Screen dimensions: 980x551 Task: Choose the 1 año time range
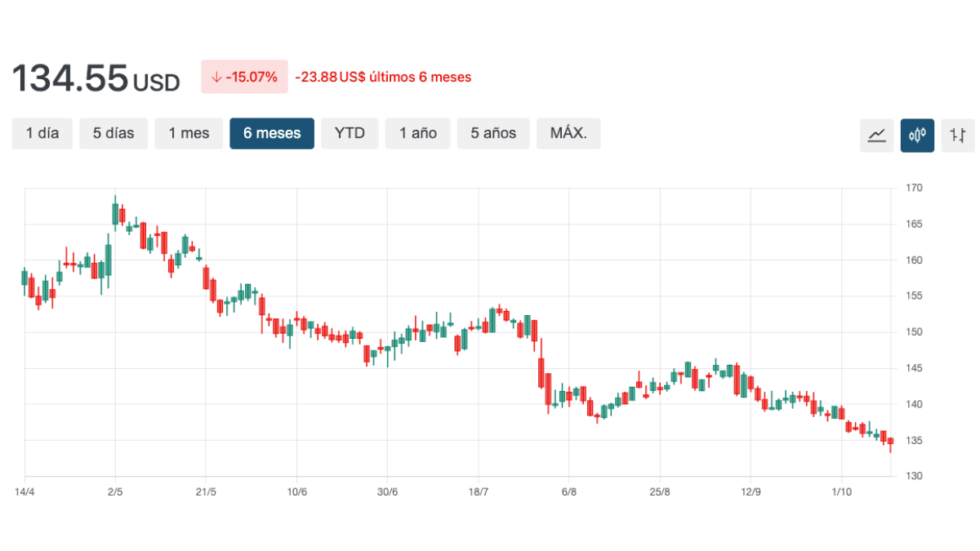point(418,133)
